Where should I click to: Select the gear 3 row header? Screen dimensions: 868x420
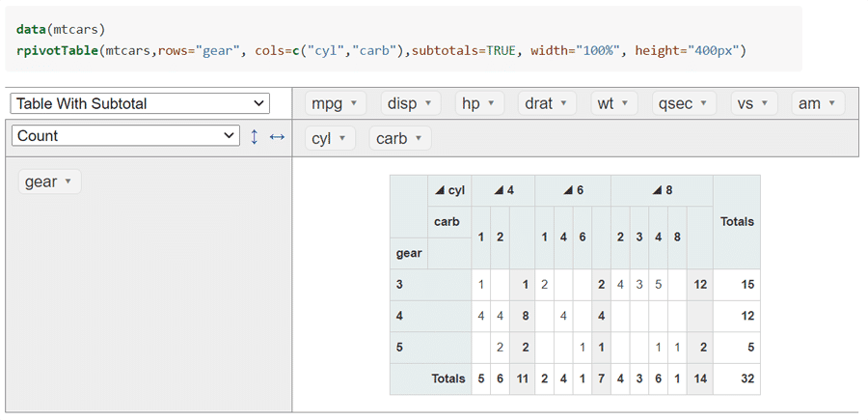(431, 285)
